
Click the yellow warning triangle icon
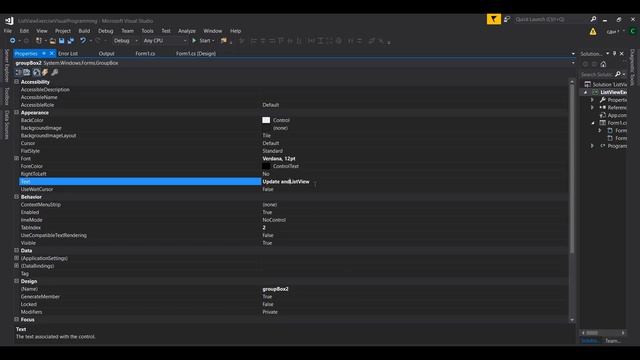593,31
